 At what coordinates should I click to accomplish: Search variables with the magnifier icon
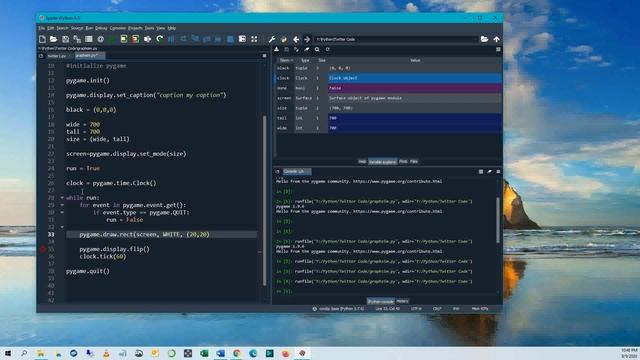pos(317,49)
